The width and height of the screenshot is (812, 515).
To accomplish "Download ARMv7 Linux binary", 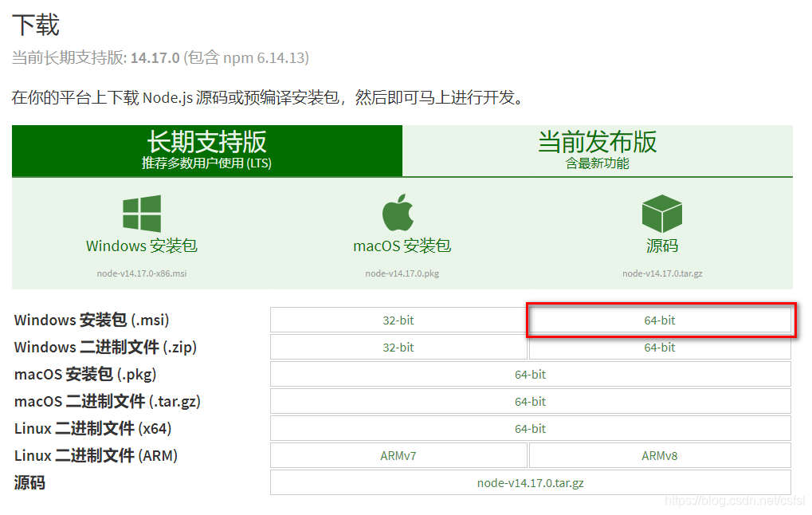I will click(x=398, y=455).
